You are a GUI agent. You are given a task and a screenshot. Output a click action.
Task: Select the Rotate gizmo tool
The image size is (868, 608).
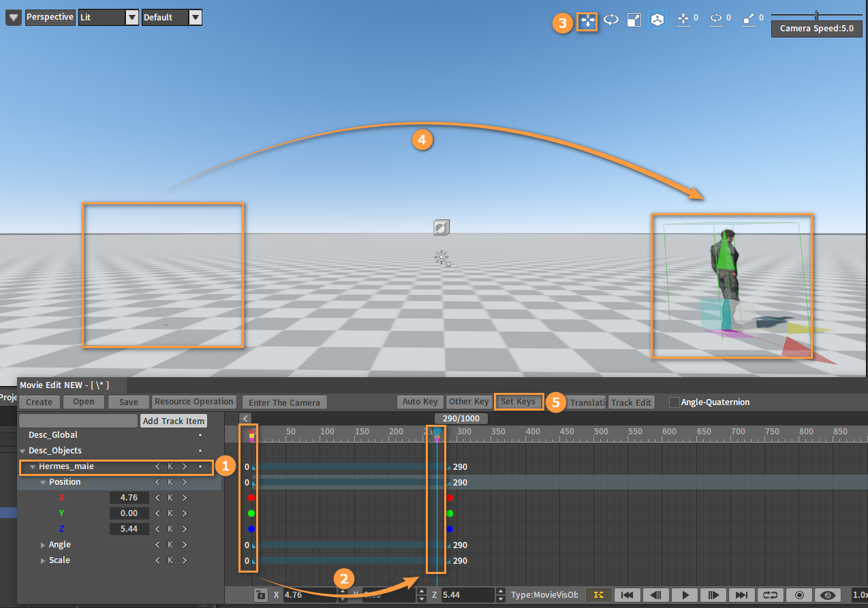coord(611,20)
